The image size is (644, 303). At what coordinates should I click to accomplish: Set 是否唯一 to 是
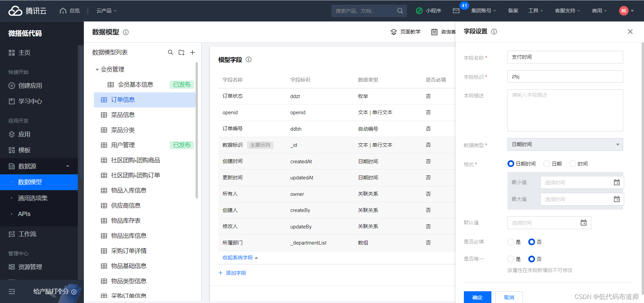511,259
